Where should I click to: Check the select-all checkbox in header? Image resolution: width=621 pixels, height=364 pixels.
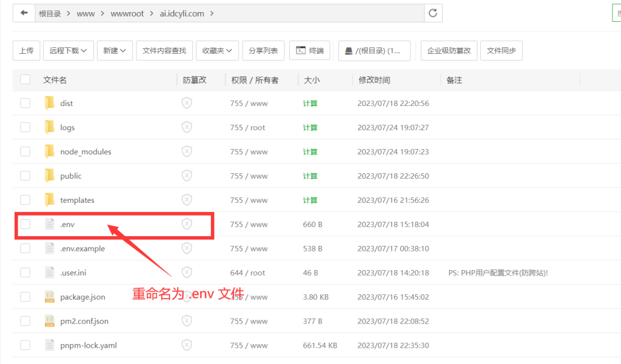pos(25,79)
